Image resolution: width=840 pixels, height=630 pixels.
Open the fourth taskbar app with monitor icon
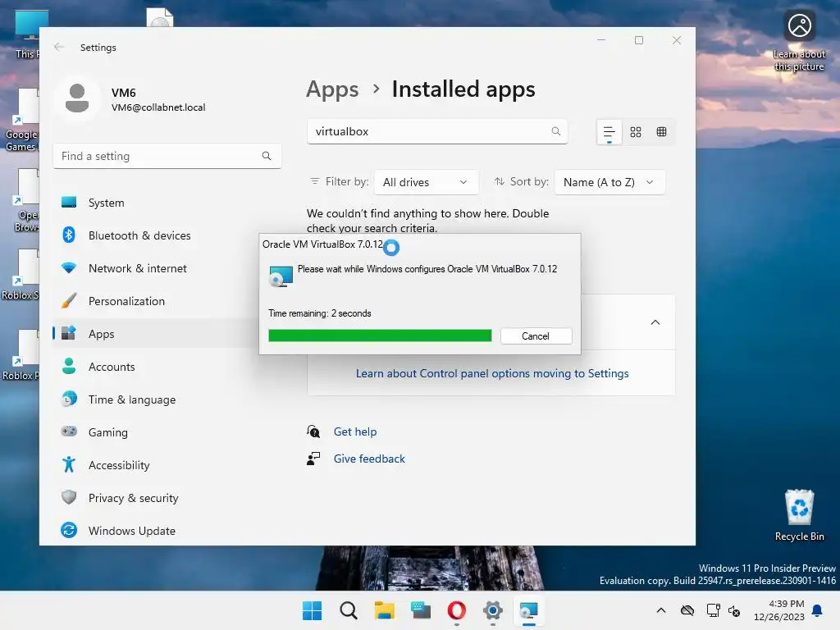(421, 610)
